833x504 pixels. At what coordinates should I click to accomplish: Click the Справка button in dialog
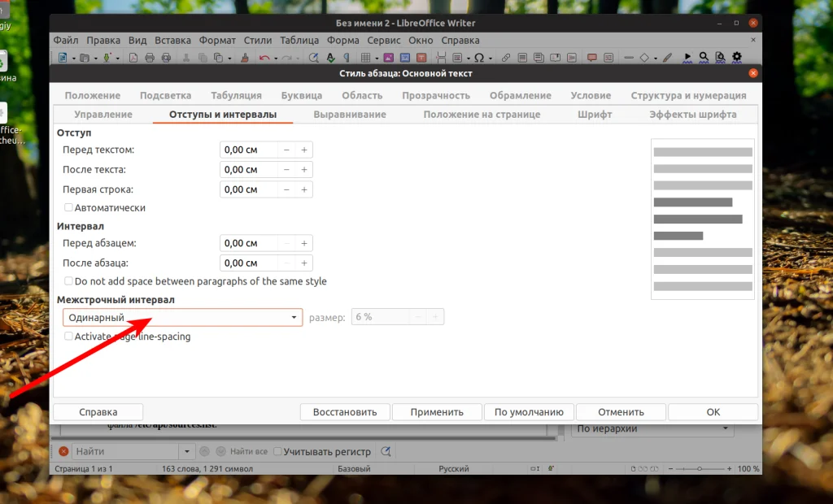[98, 412]
